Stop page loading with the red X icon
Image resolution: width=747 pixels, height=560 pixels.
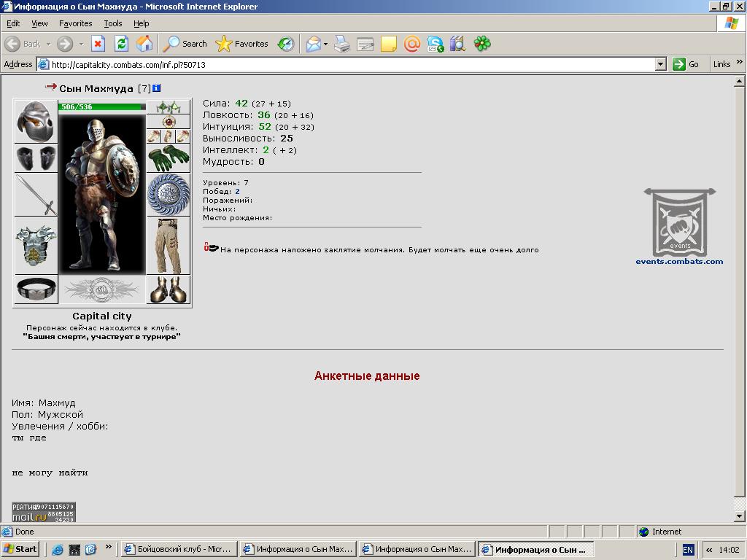(98, 44)
